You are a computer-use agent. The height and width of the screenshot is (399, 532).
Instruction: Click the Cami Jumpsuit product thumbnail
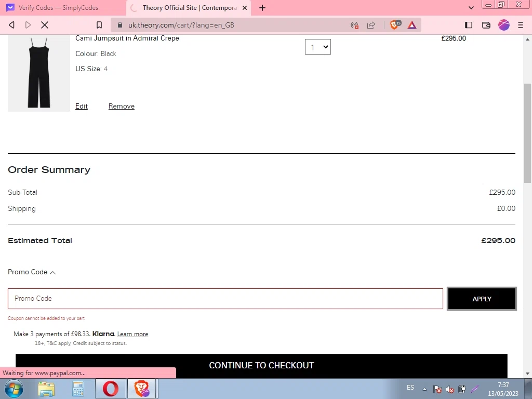tap(38, 73)
